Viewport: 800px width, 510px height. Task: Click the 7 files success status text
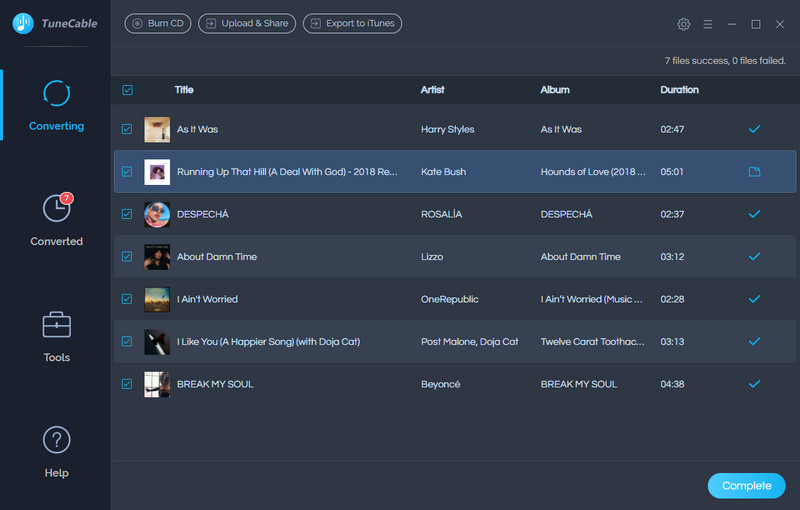[x=725, y=61]
